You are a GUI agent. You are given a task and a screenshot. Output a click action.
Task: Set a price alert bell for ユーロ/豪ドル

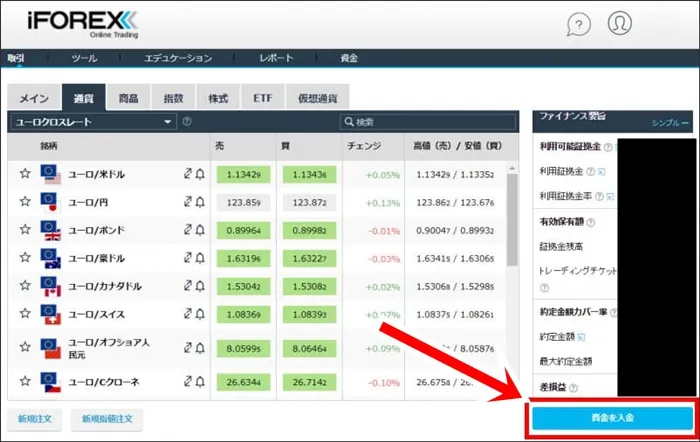tap(200, 258)
